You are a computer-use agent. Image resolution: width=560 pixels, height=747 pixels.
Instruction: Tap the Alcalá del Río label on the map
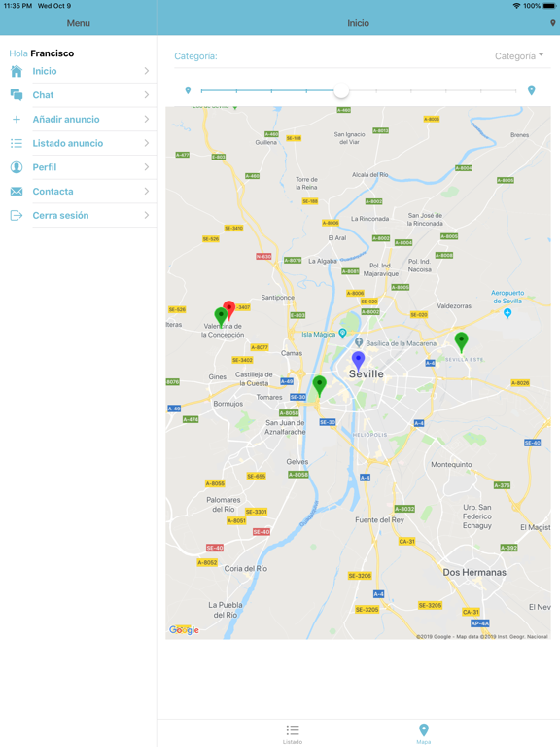point(370,175)
